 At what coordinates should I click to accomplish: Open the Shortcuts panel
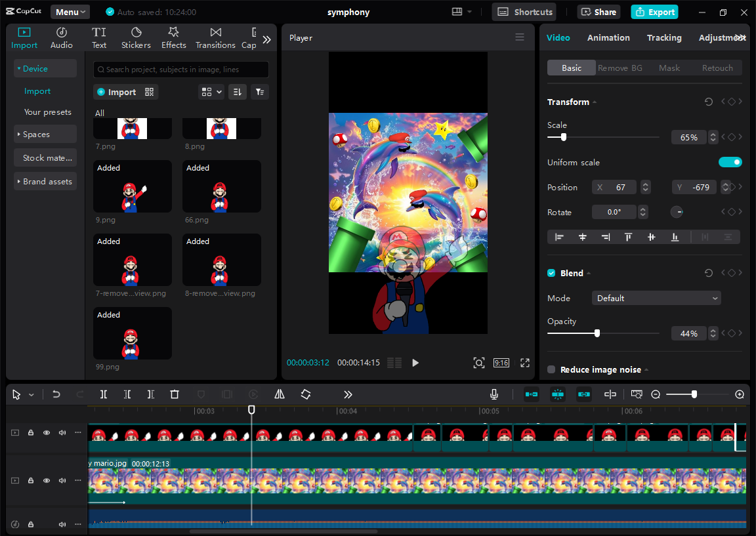pyautogui.click(x=524, y=12)
